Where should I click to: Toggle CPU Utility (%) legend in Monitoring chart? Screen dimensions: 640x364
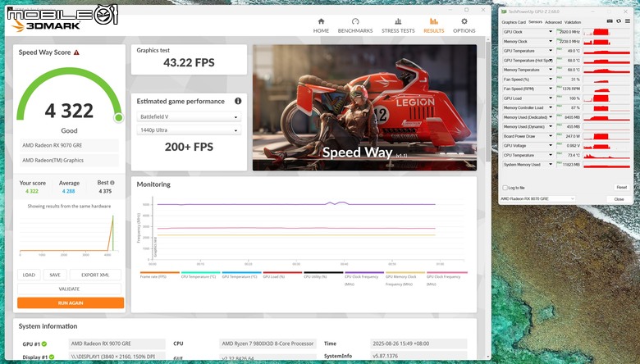point(323,275)
